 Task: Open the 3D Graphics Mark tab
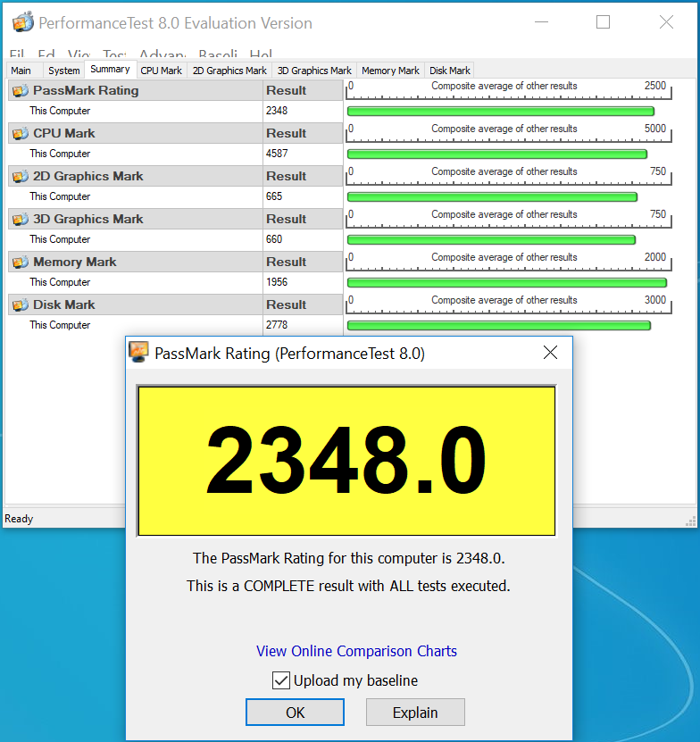(x=314, y=71)
